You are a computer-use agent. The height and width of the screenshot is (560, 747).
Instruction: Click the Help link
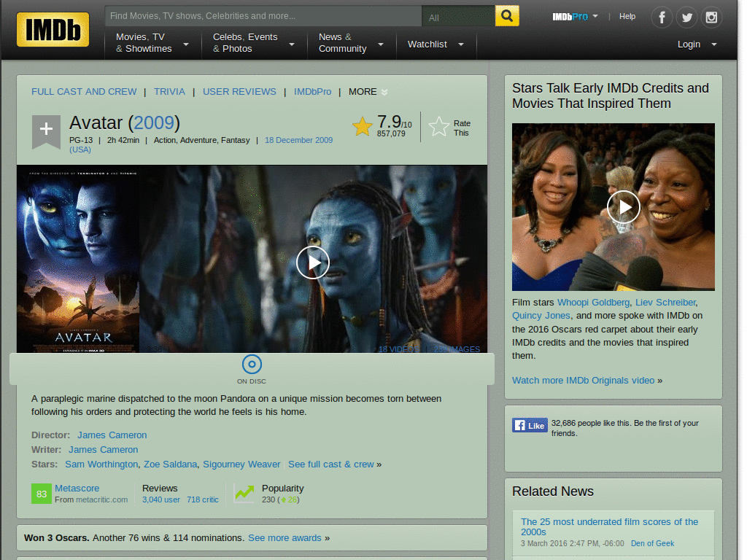point(627,16)
